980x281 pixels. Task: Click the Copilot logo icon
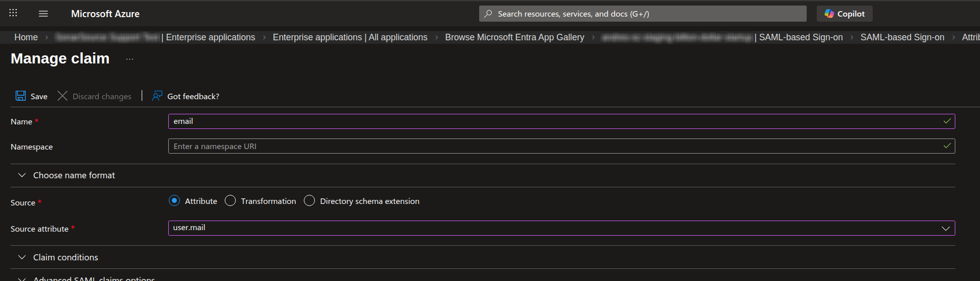(x=829, y=14)
